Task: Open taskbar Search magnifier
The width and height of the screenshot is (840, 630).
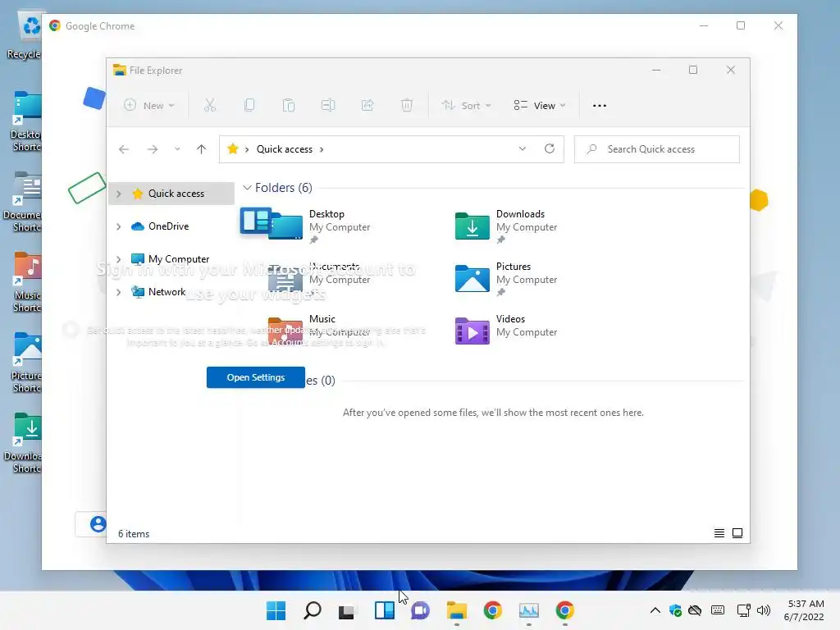Action: (x=313, y=610)
